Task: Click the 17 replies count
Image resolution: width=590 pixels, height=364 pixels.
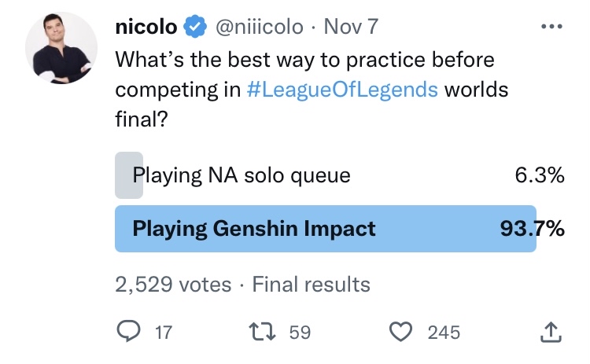Action: (163, 333)
